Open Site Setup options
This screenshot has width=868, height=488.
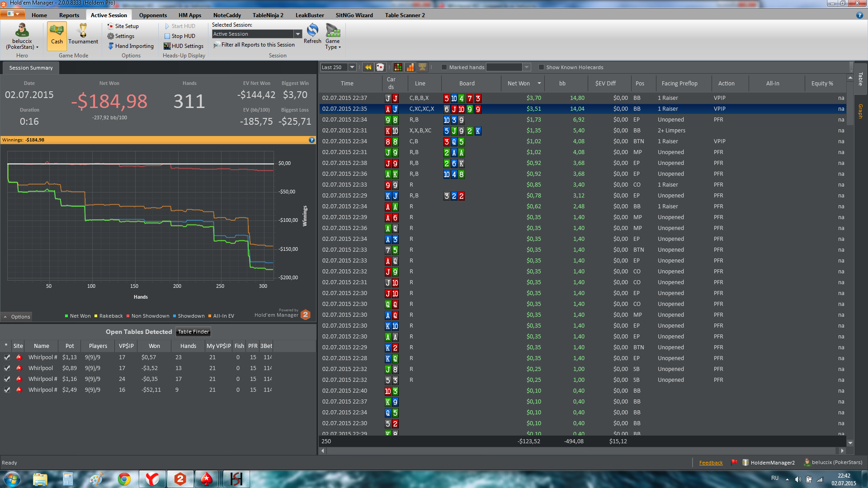click(123, 26)
